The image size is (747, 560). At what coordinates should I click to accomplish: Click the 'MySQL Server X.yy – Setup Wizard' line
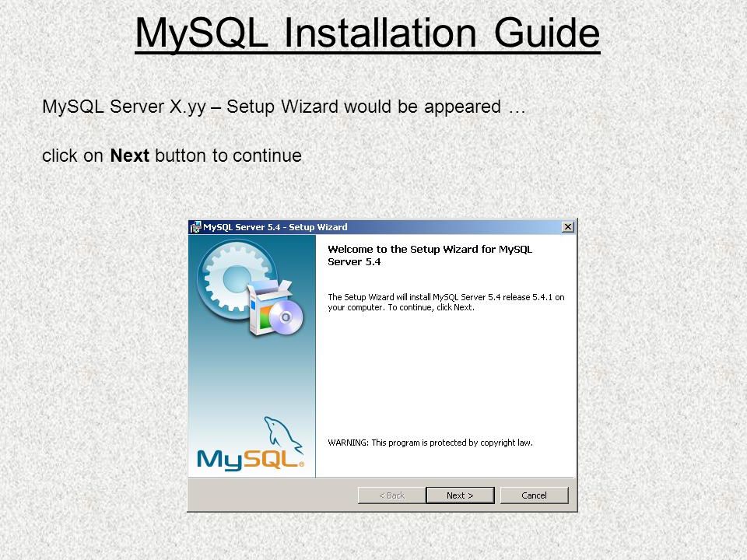283,107
